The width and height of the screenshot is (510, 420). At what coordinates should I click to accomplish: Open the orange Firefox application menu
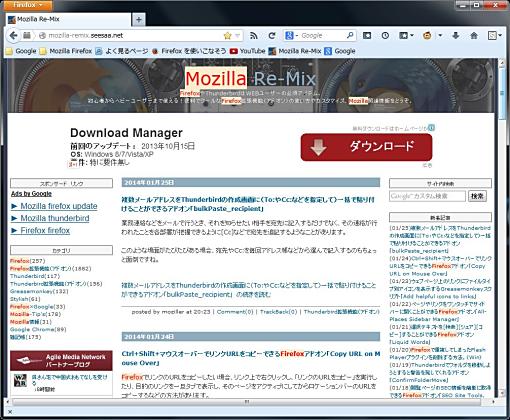(x=28, y=5)
